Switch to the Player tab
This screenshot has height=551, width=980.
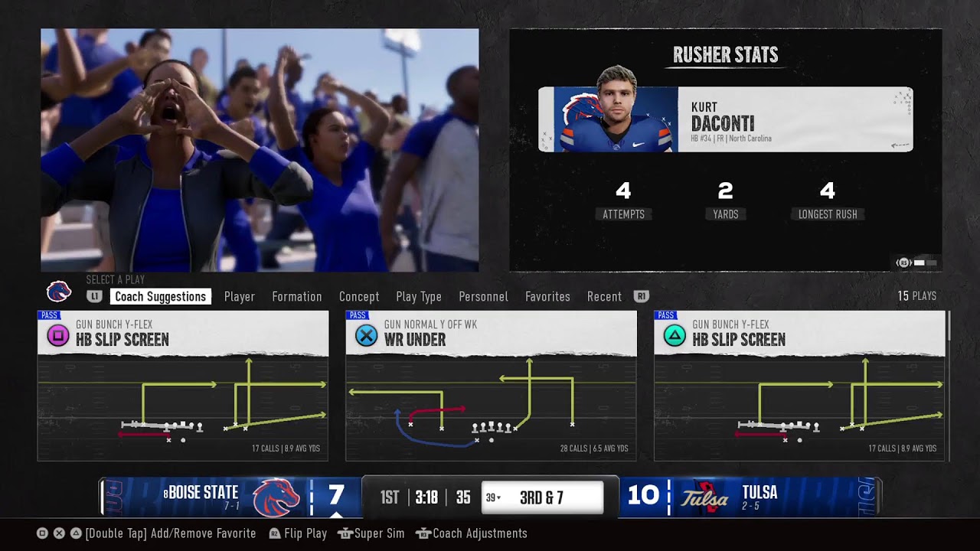pyautogui.click(x=240, y=296)
